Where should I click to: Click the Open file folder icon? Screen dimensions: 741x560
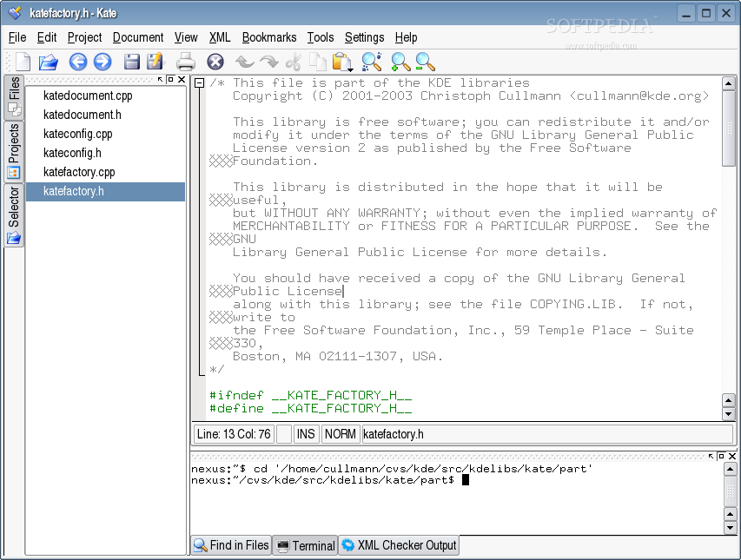tap(48, 62)
